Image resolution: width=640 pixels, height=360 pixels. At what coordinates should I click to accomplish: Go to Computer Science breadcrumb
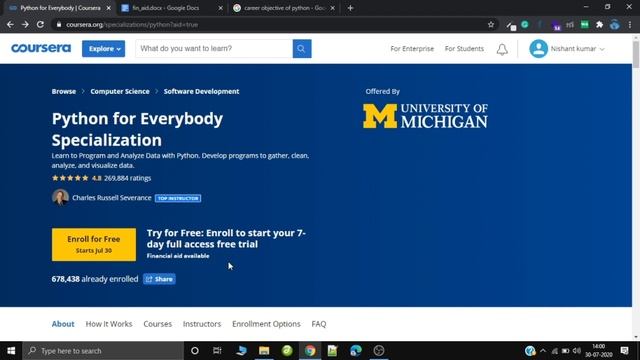[x=120, y=91]
